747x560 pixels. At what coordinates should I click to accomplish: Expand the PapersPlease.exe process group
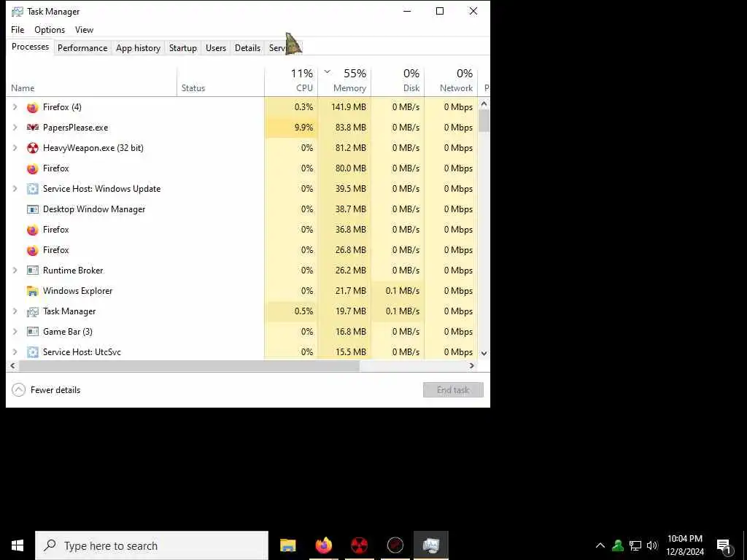coord(15,128)
